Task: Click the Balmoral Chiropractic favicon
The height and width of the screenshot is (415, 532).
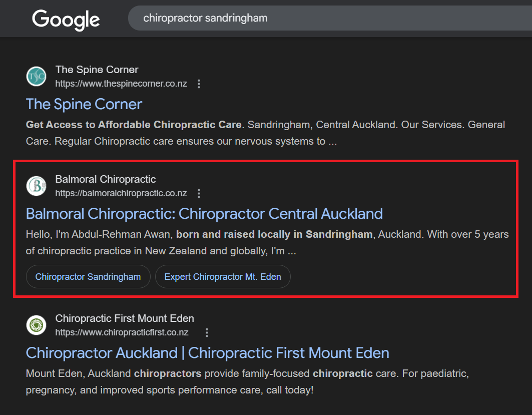Action: pyautogui.click(x=36, y=186)
